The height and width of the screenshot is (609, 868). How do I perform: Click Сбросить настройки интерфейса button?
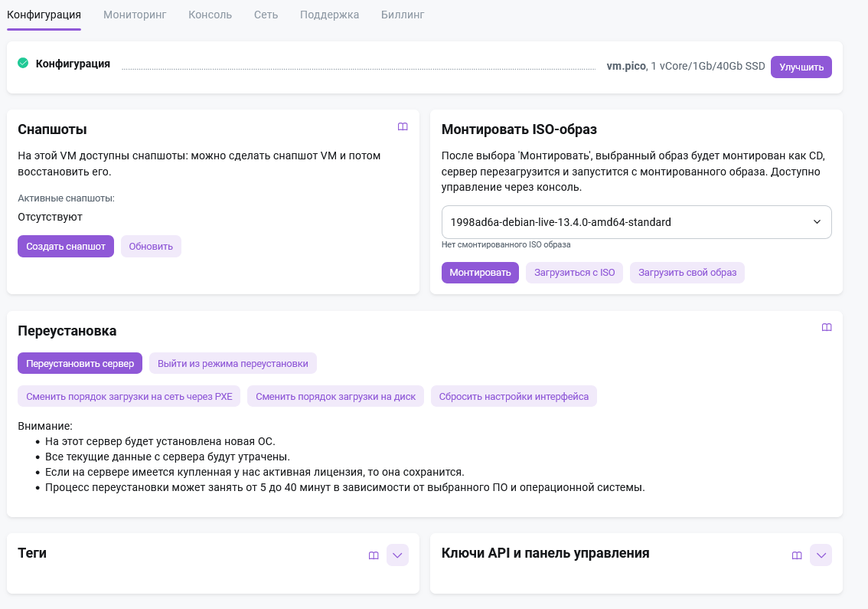(x=514, y=397)
